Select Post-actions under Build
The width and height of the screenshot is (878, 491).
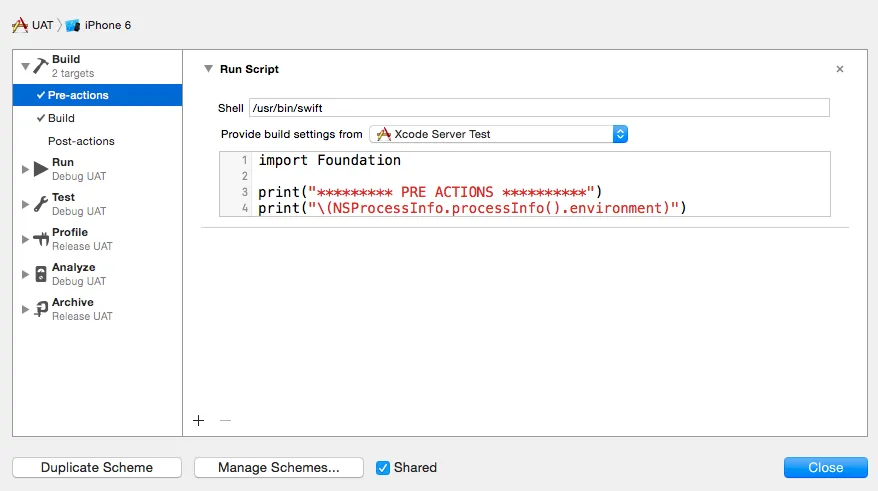pyautogui.click(x=81, y=141)
